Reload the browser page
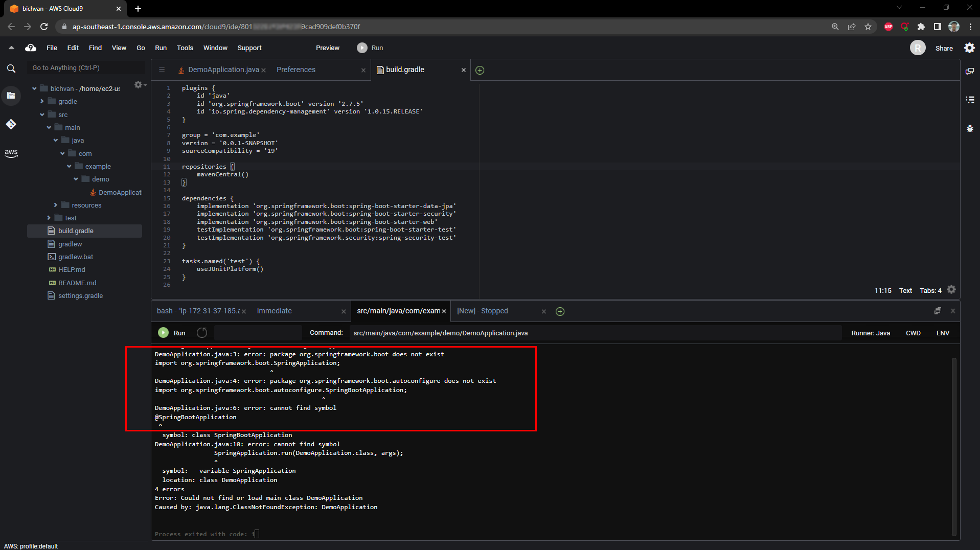 click(44, 27)
